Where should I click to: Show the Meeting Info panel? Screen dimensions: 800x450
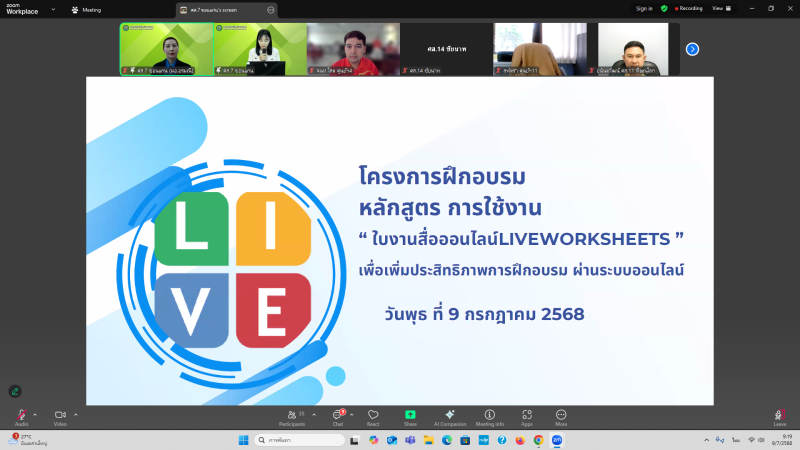click(490, 415)
